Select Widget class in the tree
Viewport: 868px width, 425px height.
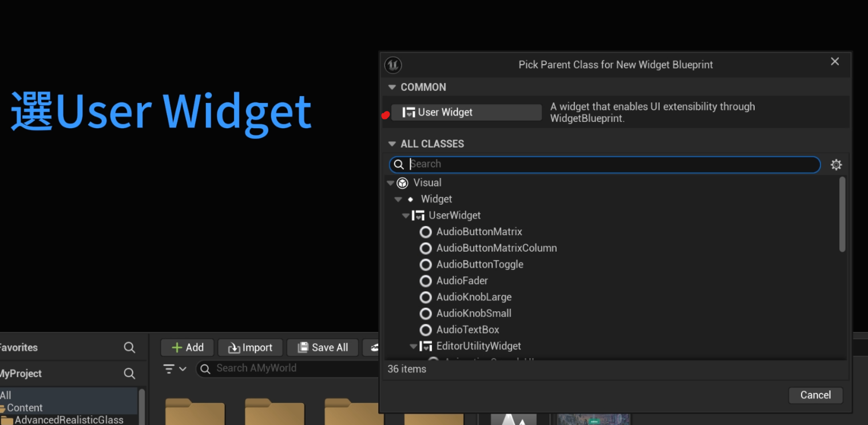coord(437,199)
